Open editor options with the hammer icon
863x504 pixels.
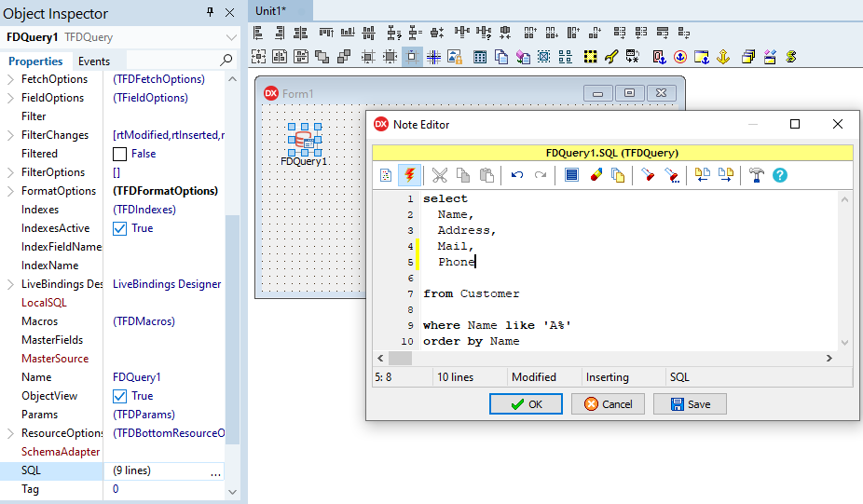coord(757,175)
